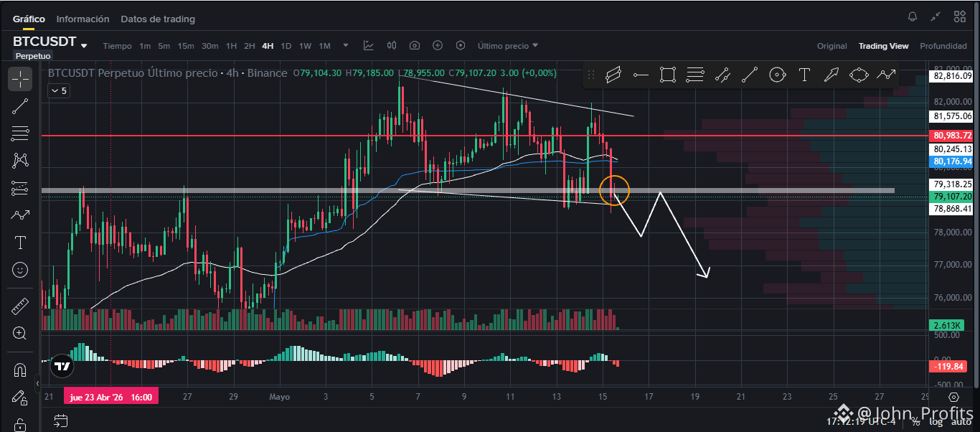The image size is (980, 432).
Task: Open the Fibonacci/horizontal lines tool in sidebar
Action: (20, 133)
